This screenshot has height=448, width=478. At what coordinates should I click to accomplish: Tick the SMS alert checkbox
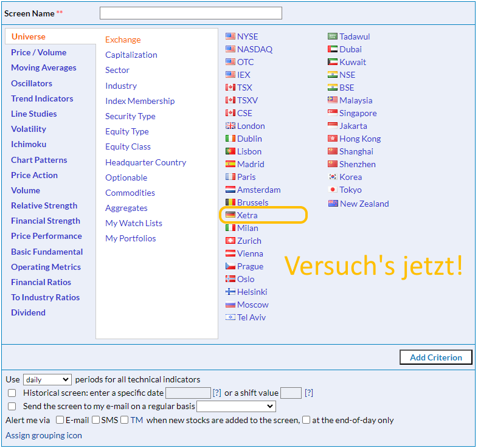tap(95, 420)
